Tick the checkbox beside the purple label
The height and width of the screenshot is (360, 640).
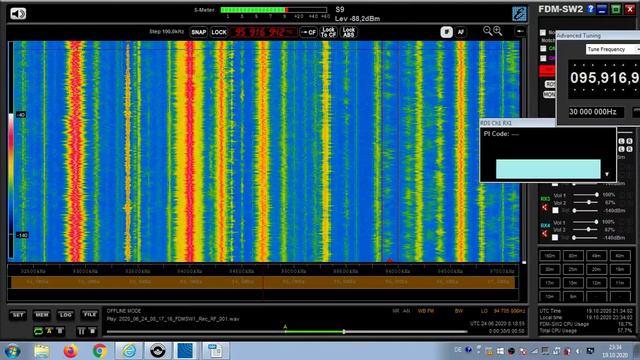543,58
